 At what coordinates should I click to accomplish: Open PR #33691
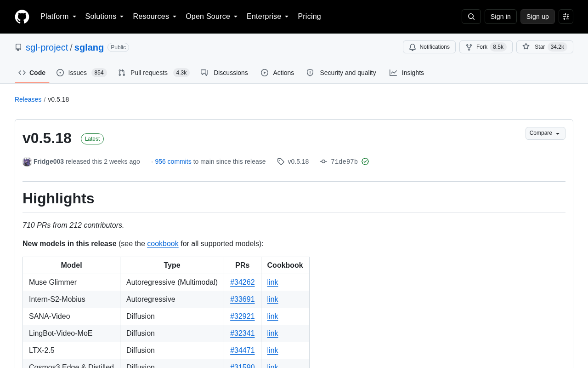tap(243, 299)
